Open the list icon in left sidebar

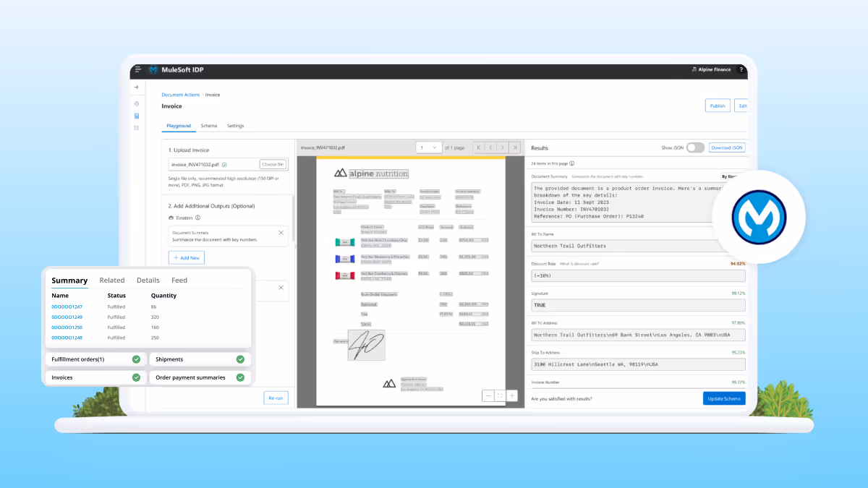tap(137, 128)
